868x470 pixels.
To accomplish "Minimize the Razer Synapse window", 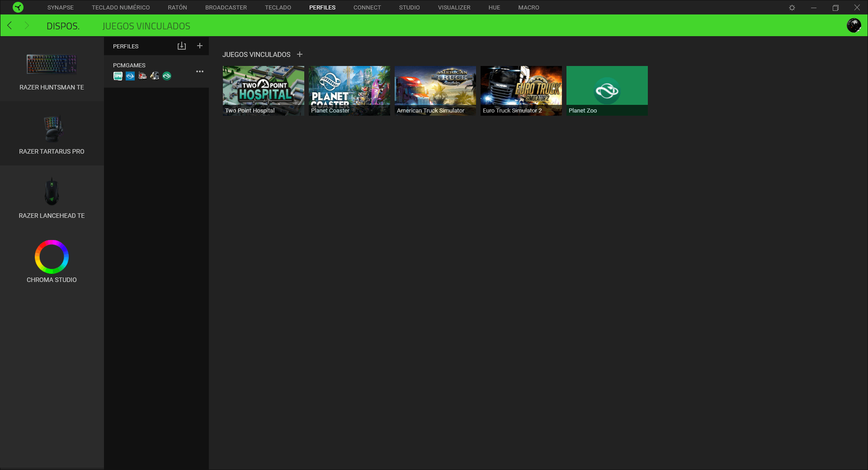I will point(814,8).
